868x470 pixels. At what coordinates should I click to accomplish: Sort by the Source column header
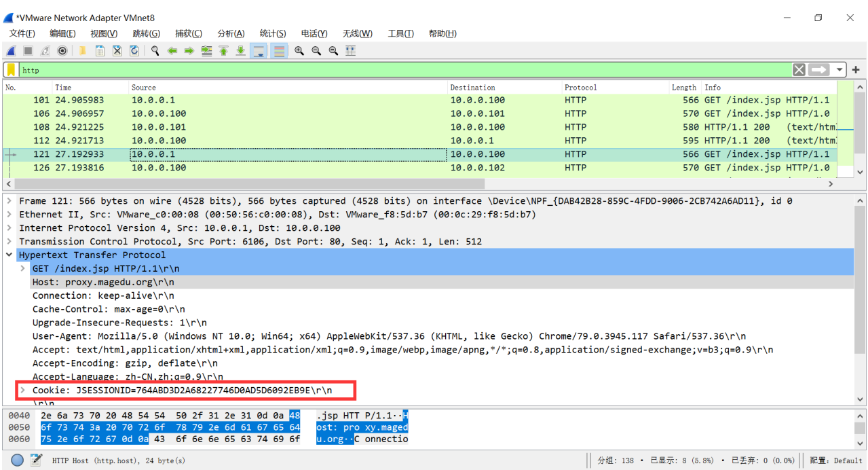288,88
